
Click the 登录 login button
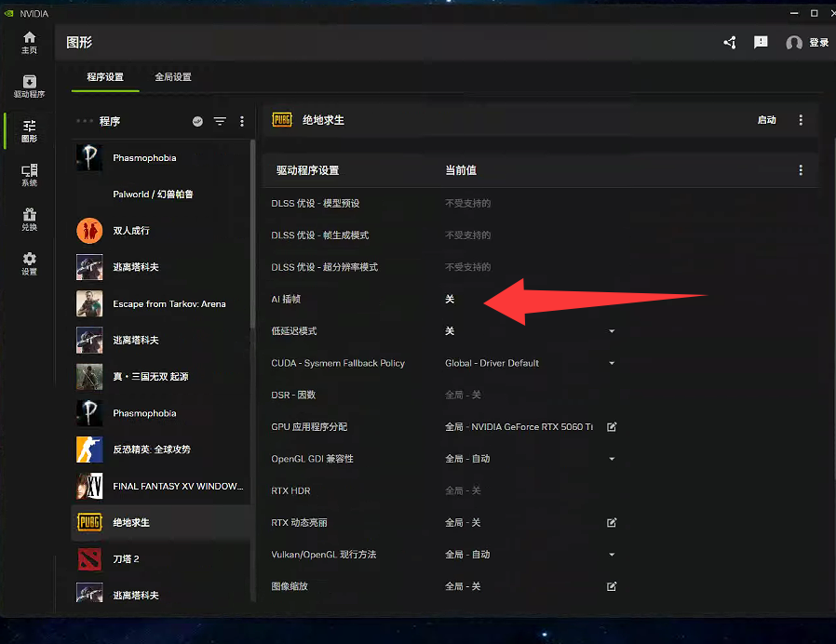point(819,43)
